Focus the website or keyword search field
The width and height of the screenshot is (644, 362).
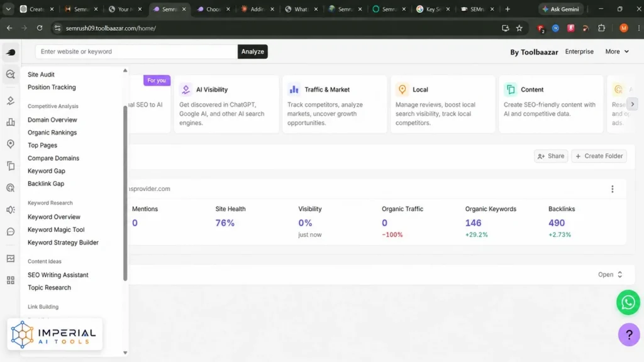136,52
